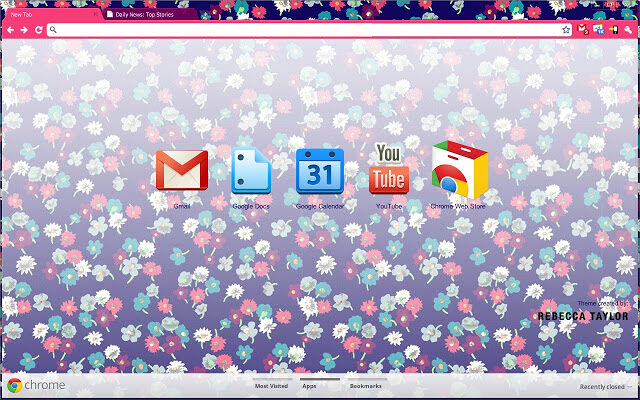Select the Bookmarks section
Image resolution: width=640 pixels, height=400 pixels.
coord(366,386)
